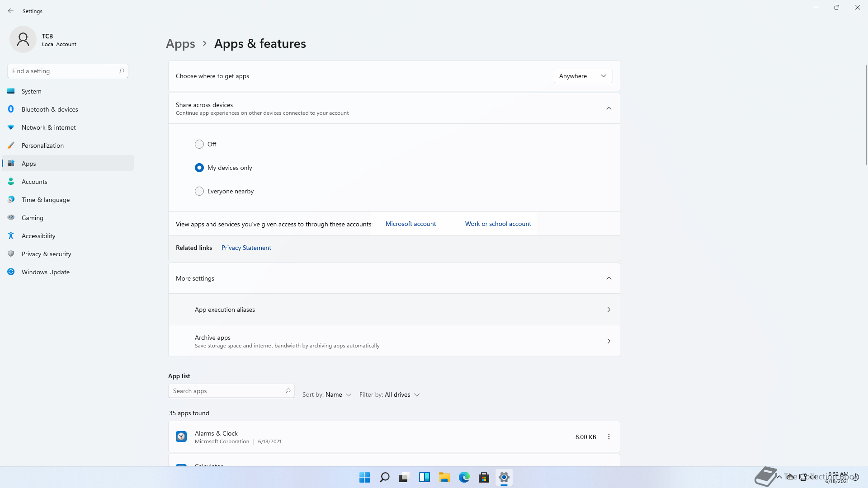Click the search magnifier in Find a setting

[121, 71]
